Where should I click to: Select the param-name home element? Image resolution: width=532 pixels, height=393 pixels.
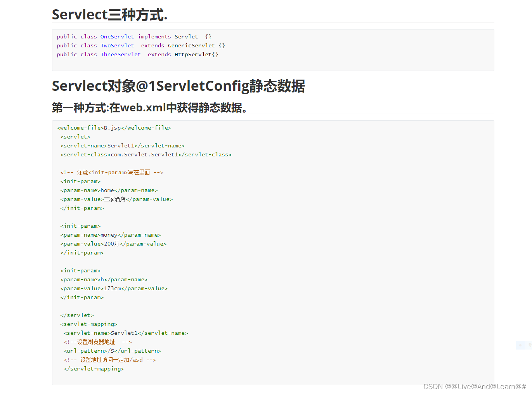point(109,190)
